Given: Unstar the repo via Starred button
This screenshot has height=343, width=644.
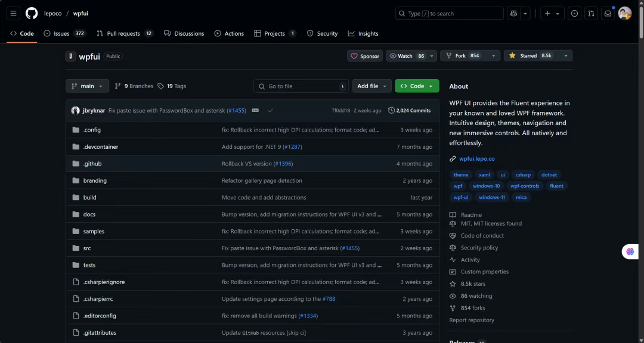Looking at the screenshot, I should pyautogui.click(x=531, y=56).
